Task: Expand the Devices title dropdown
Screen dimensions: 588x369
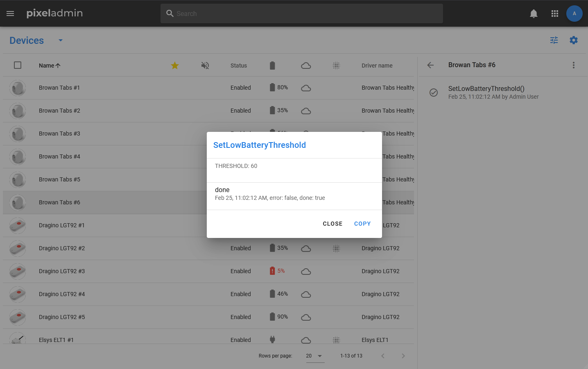Action: tap(61, 40)
